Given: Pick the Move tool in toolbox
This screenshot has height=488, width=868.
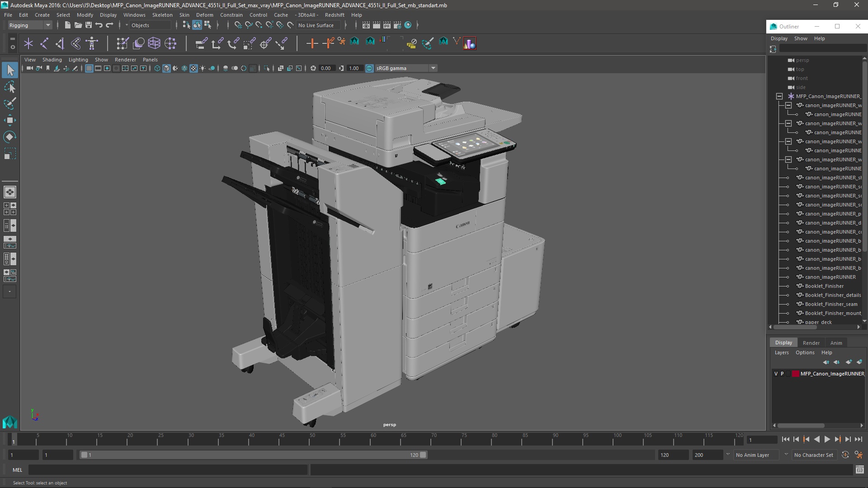Looking at the screenshot, I should click(x=10, y=120).
